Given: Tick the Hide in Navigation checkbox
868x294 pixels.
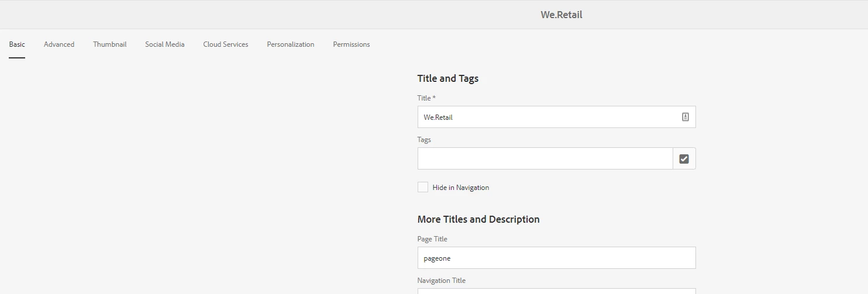Looking at the screenshot, I should click(423, 187).
